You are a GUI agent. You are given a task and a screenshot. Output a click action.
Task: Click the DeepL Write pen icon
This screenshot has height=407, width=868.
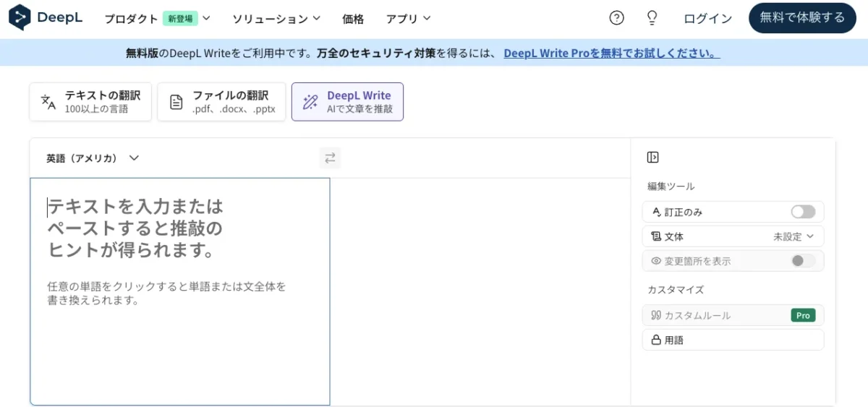tap(310, 102)
